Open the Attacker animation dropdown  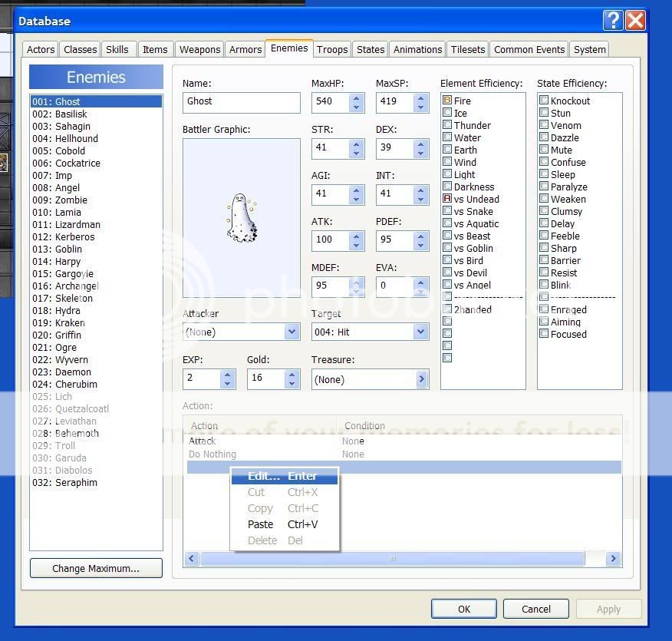point(292,332)
